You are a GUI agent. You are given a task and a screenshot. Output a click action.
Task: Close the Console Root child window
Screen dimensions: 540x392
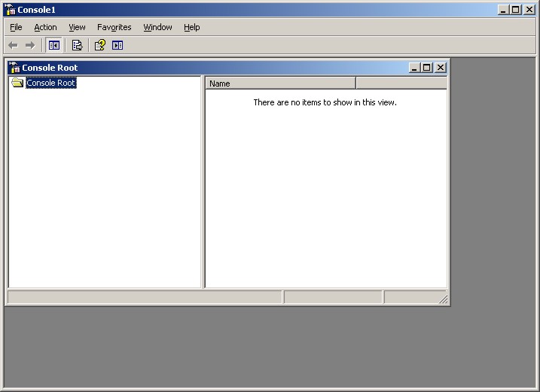pos(441,68)
